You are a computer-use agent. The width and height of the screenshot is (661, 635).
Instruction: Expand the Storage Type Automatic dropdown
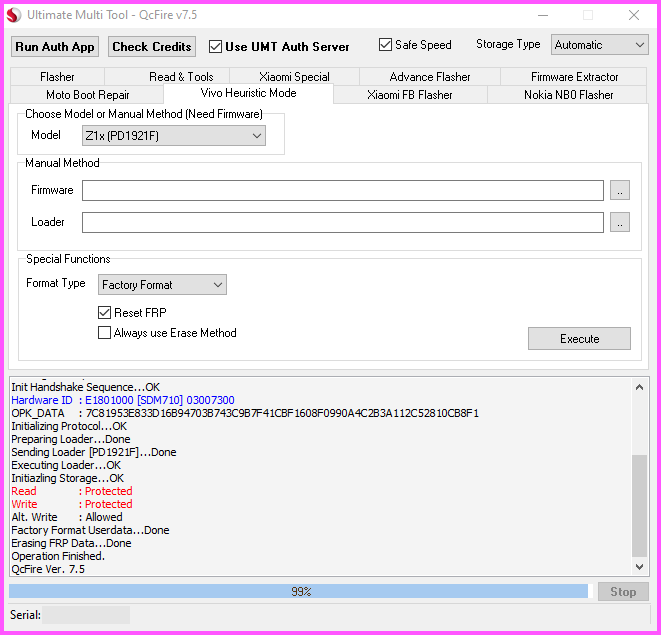[x=599, y=45]
